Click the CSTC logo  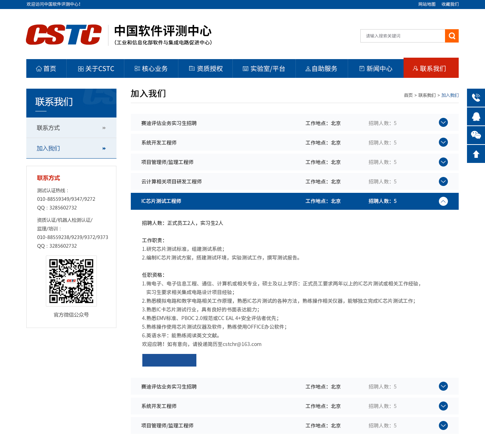click(x=64, y=35)
